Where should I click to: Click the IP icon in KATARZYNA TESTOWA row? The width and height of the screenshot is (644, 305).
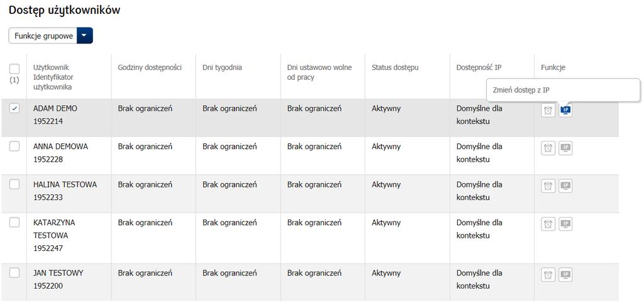click(x=565, y=224)
